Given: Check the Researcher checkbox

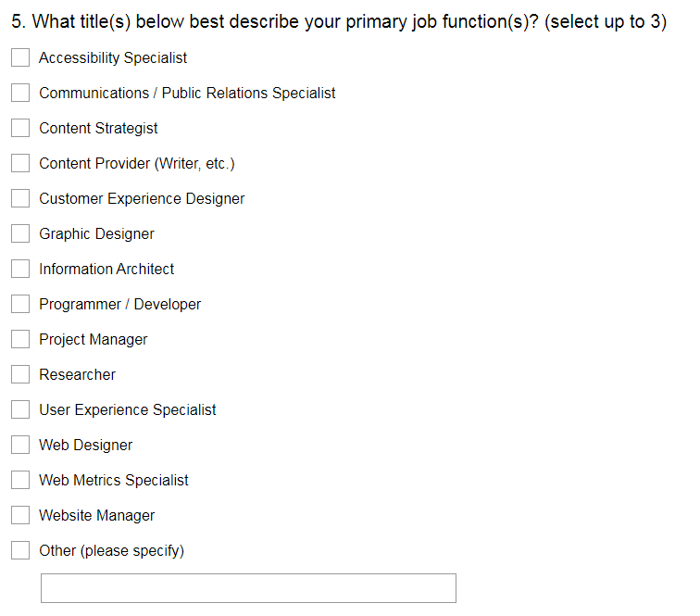Looking at the screenshot, I should pos(20,374).
